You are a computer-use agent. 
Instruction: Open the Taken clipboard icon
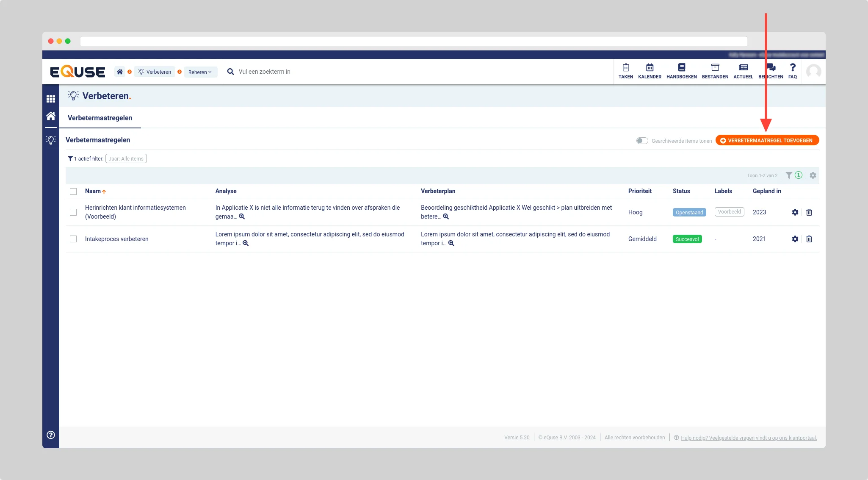[x=625, y=68]
